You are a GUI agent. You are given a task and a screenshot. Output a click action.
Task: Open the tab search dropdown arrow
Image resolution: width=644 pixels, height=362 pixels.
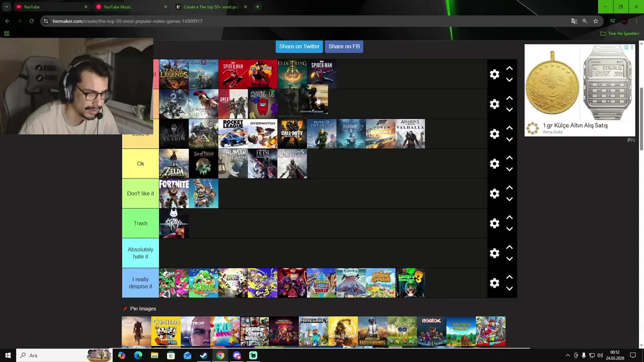click(x=6, y=7)
